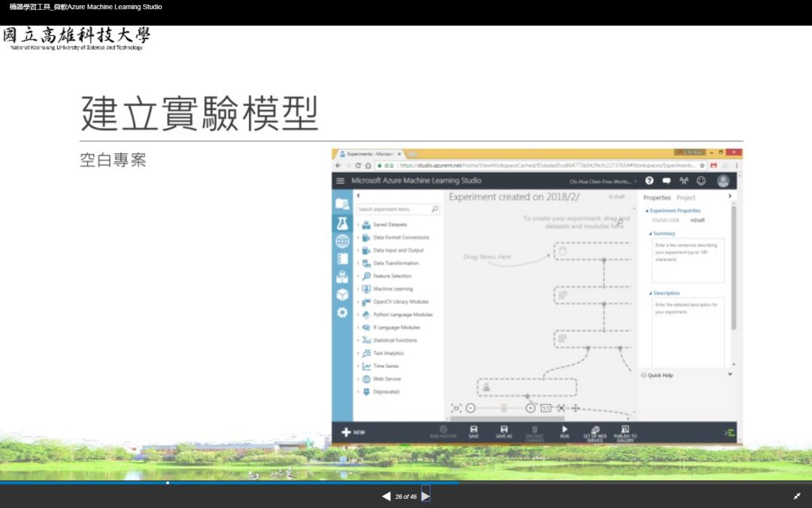The height and width of the screenshot is (508, 812).
Task: Click the canvas zoom in plus icon
Action: click(530, 409)
